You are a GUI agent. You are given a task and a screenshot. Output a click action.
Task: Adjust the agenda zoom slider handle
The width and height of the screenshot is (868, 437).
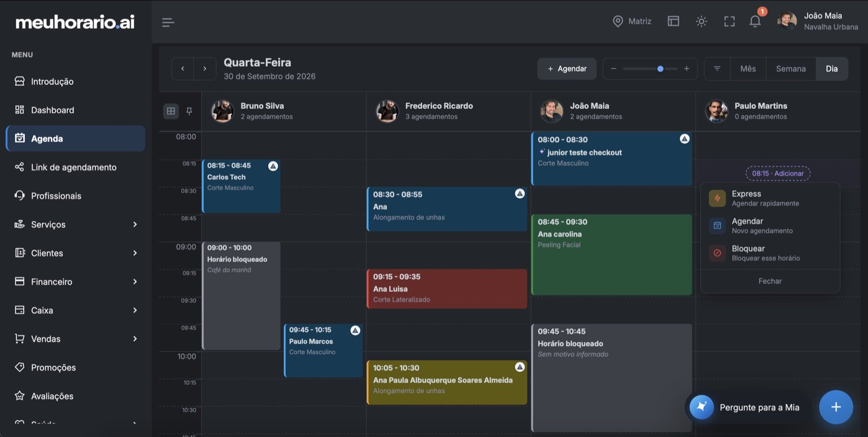(660, 69)
